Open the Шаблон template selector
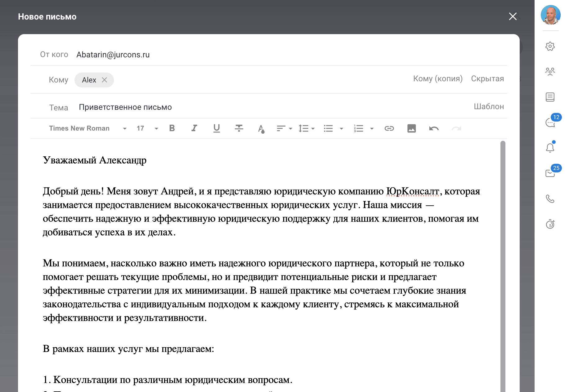The width and height of the screenshot is (565, 392). (489, 106)
